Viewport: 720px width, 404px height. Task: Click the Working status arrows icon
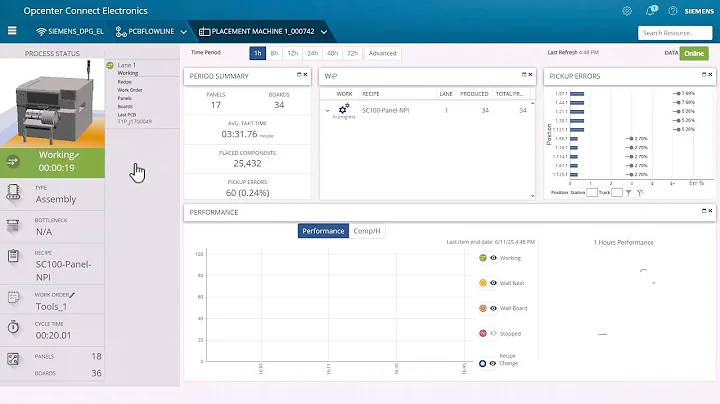[x=13, y=162]
